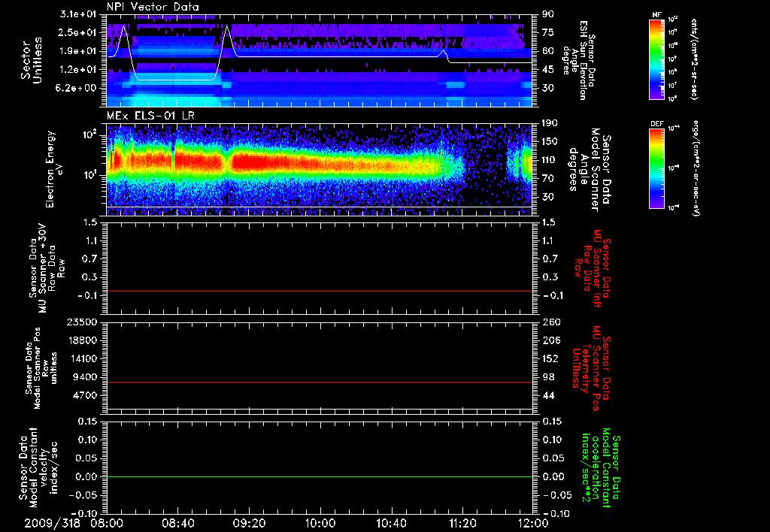Click the 4700 scanner position tick

(x=84, y=395)
